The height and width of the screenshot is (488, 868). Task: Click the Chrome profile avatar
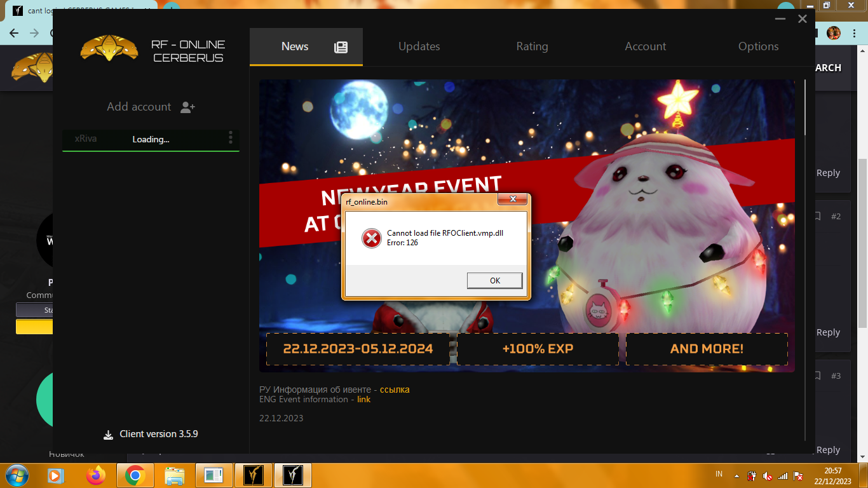pos(833,32)
